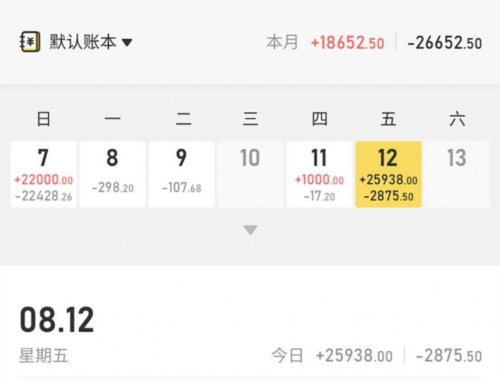Click the 星期五 weekday label
The image size is (500, 382).
(44, 355)
